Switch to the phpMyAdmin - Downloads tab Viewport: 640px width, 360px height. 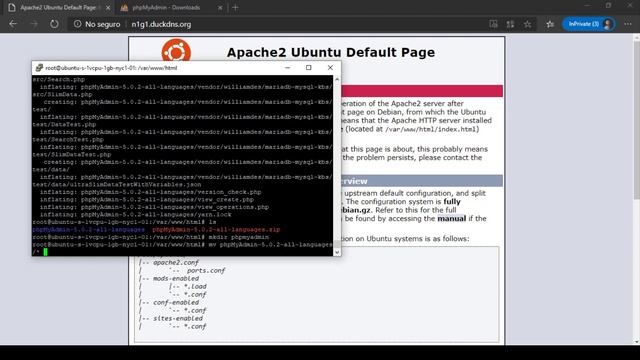(x=167, y=7)
